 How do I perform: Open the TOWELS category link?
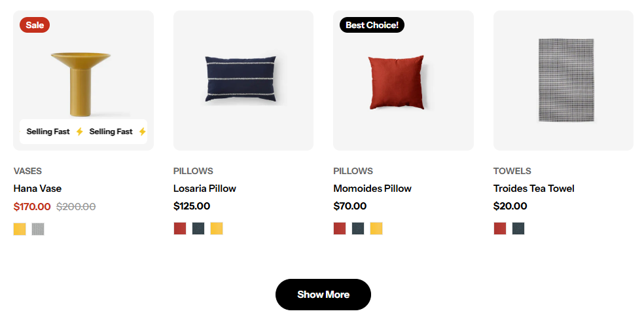(x=512, y=171)
